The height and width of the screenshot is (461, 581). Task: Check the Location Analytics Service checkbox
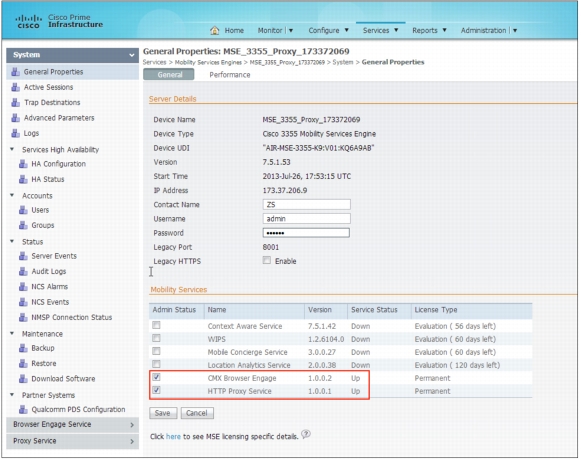[156, 364]
